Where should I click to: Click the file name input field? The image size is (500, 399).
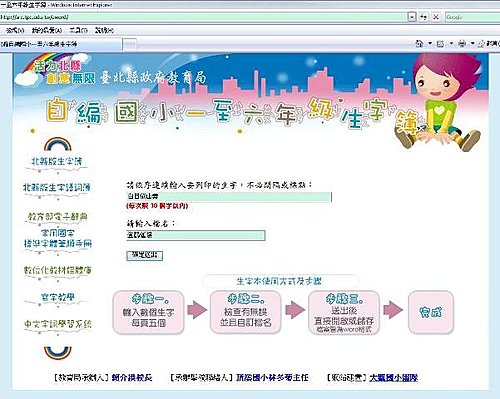tap(196, 235)
